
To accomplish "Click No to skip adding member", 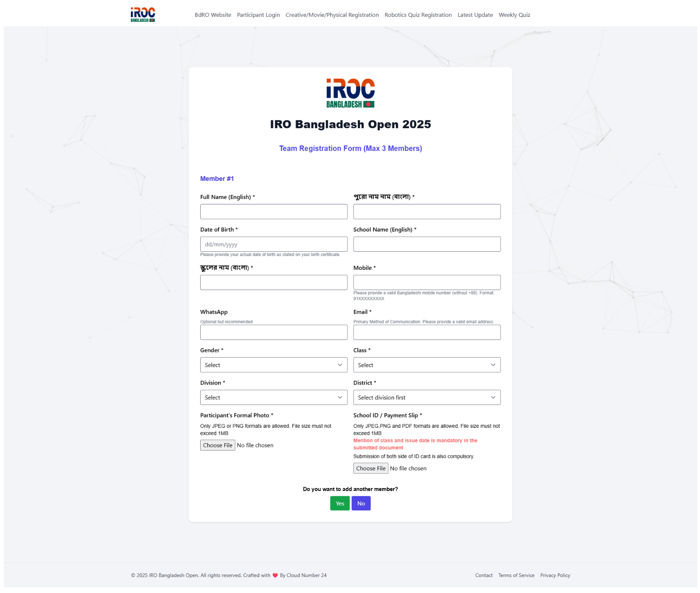I will 361,503.
